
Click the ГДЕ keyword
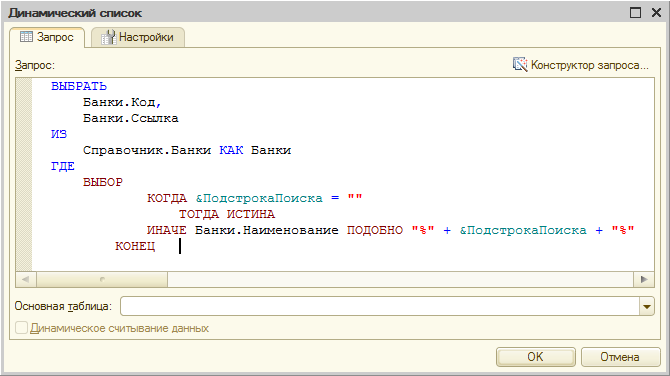[63, 166]
